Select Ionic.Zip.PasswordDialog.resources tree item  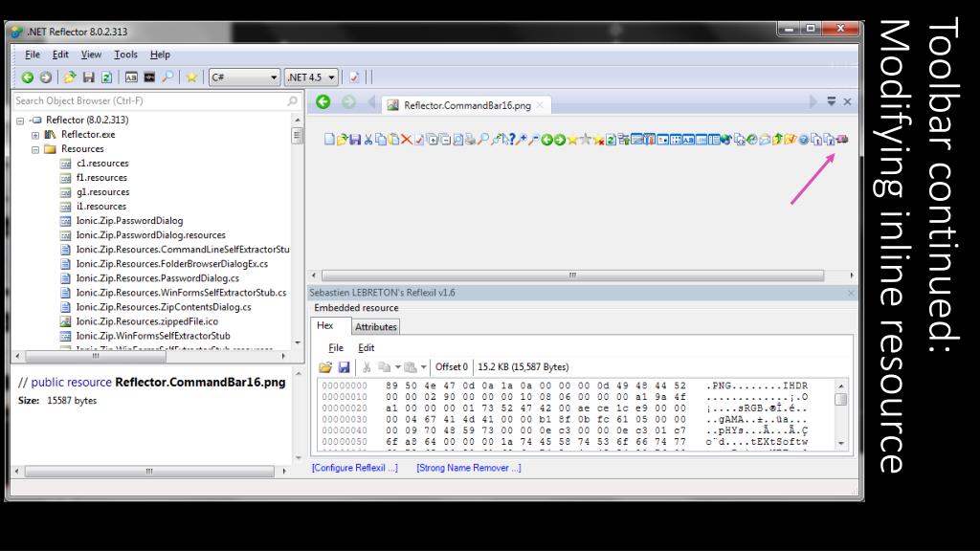tap(150, 235)
